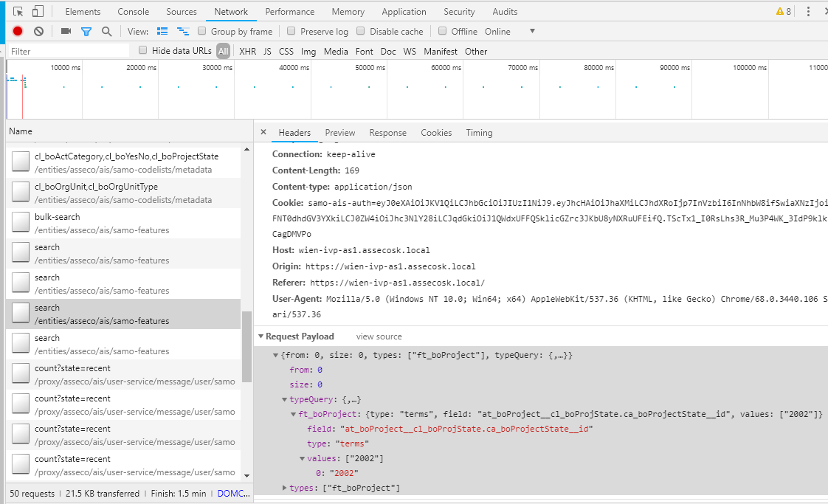Click the 50000 ms timeline marker
Viewport: 828px width, 504px height.
370,68
